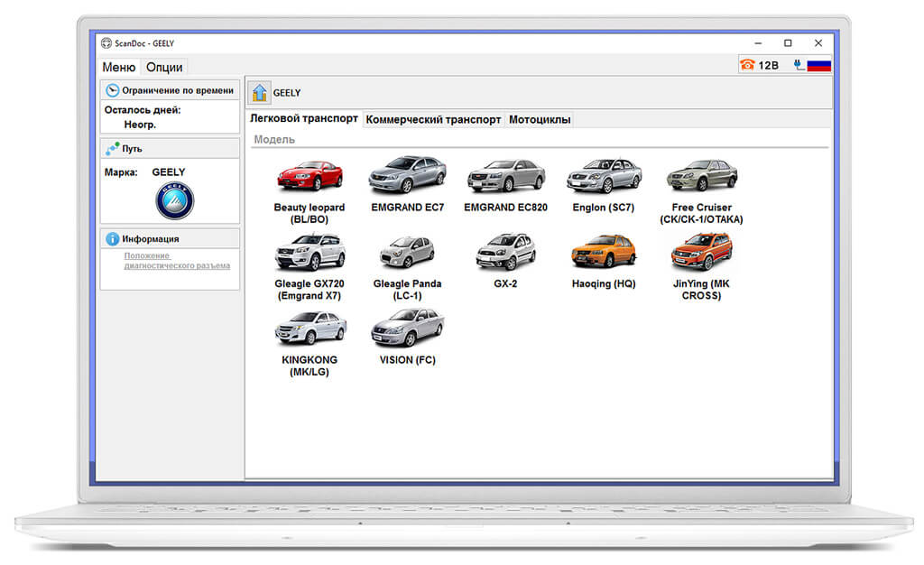Click the 'JinYing (MK CROSS)' label
Viewport: 924px width, 565px height.
click(701, 290)
